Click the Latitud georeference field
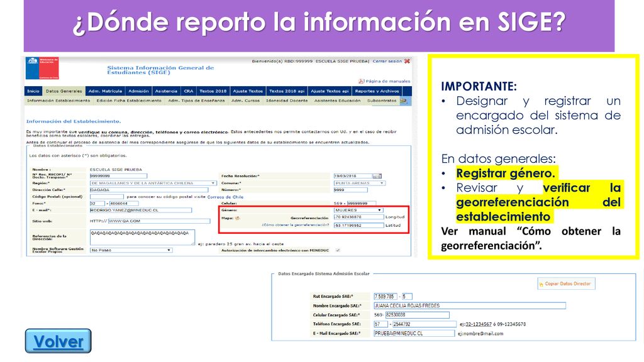This screenshot has height=362, width=644. [358, 226]
